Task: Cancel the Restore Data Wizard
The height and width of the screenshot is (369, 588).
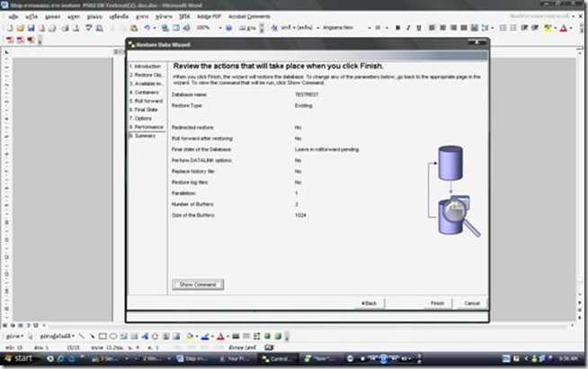Action: 472,303
